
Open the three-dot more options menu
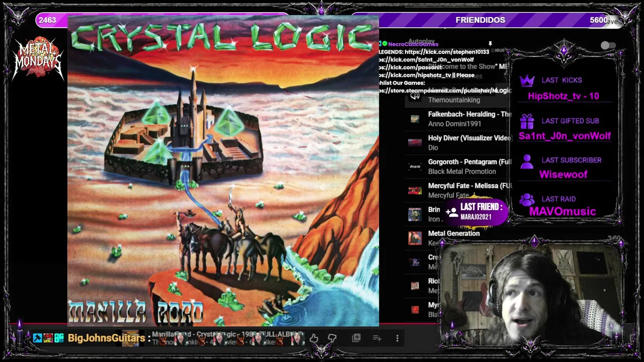click(397, 338)
